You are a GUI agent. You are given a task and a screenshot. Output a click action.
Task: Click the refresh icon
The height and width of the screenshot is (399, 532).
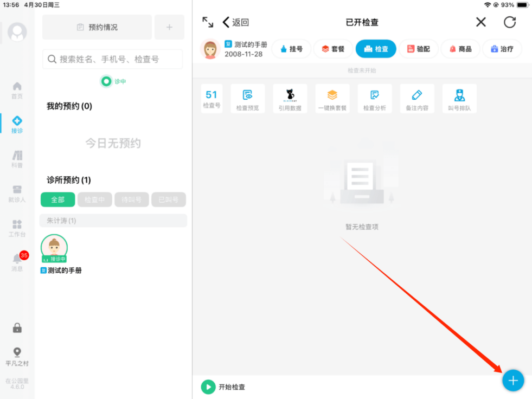(509, 22)
